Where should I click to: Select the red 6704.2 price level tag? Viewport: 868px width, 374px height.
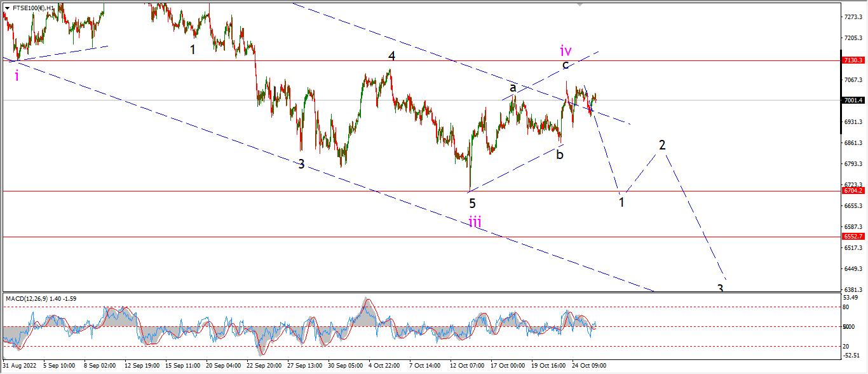(x=853, y=190)
